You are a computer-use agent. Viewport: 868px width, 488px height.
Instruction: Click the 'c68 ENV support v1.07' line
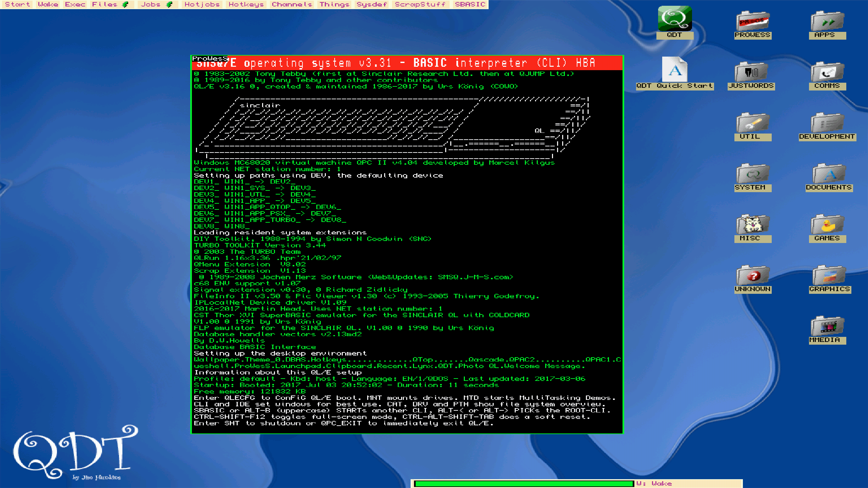[247, 283]
